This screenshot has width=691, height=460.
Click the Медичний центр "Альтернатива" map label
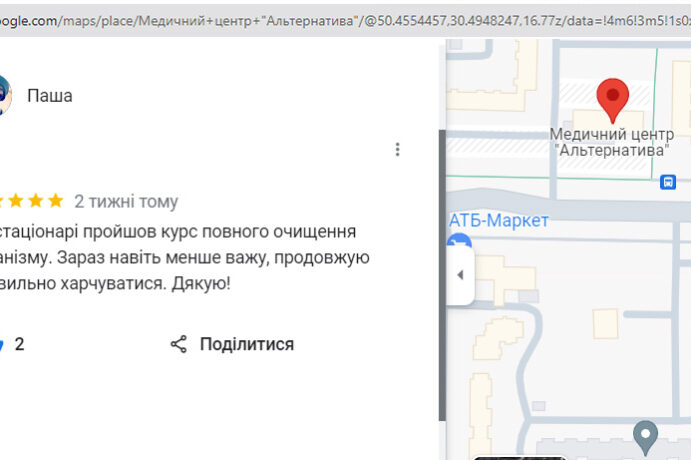(611, 142)
